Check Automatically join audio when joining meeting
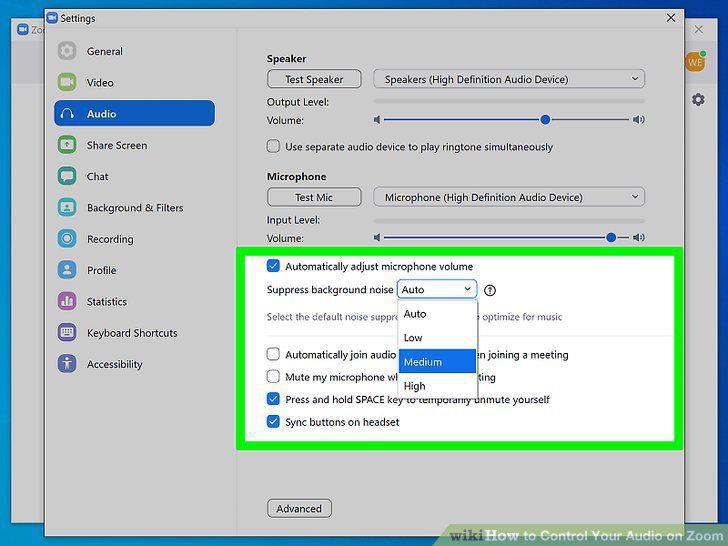 tap(273, 354)
